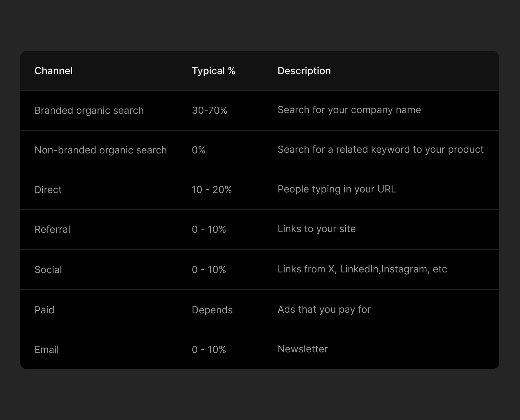Select the text 'Search for your company name'
520x420 pixels.
349,110
